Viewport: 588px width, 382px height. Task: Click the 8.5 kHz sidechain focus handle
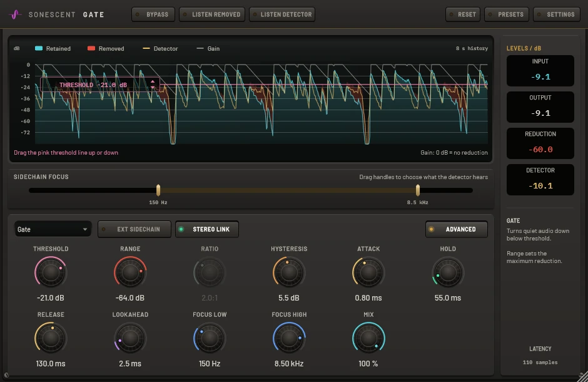pos(418,190)
